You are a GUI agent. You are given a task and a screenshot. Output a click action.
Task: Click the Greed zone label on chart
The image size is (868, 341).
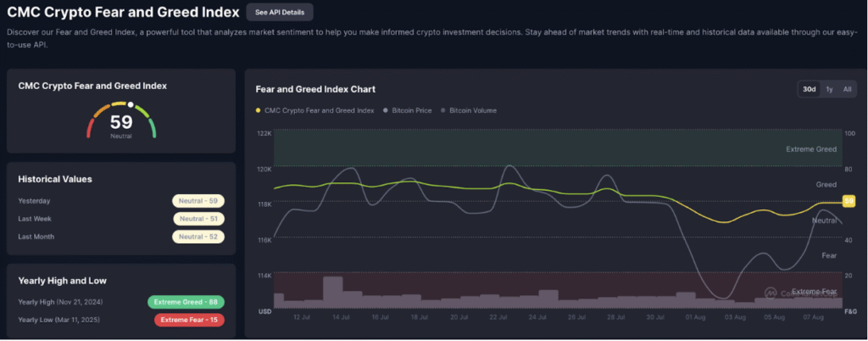pos(826,184)
